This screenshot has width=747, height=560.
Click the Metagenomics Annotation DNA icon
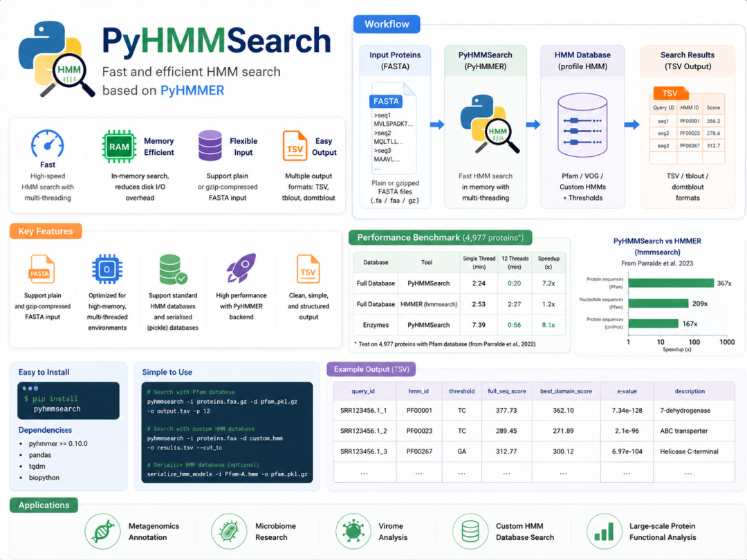102,531
